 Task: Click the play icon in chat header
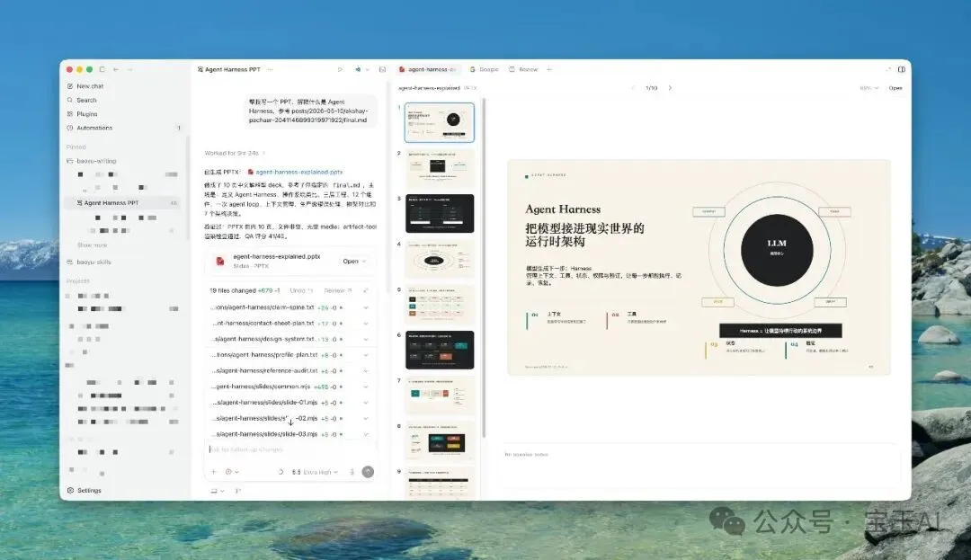tap(340, 69)
